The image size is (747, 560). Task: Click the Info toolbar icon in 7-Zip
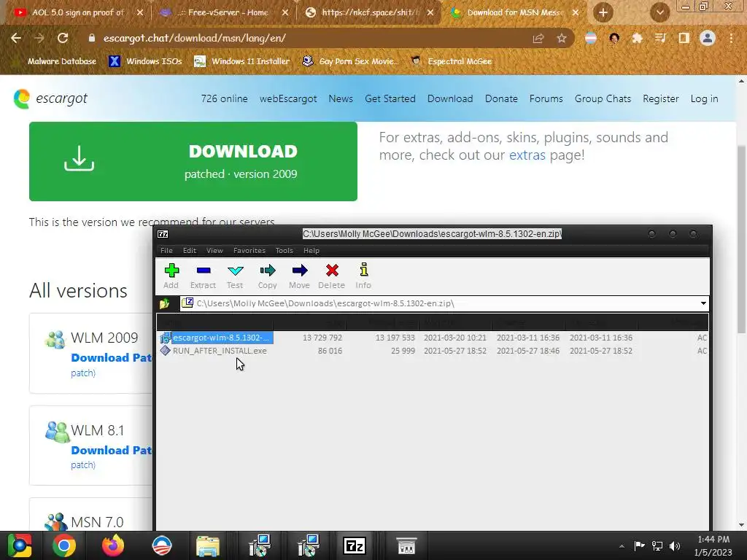(363, 276)
